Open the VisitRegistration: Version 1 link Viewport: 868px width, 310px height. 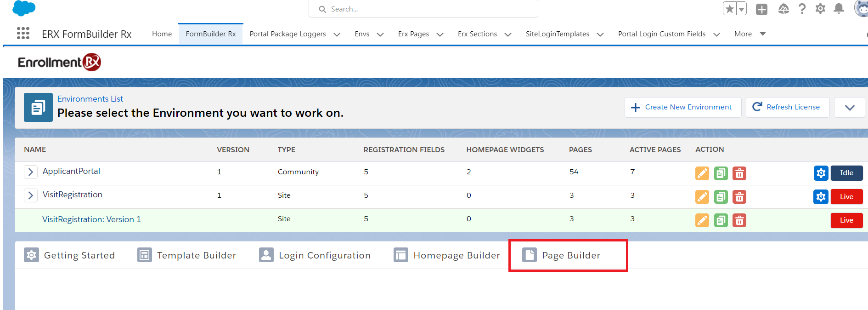coord(91,219)
